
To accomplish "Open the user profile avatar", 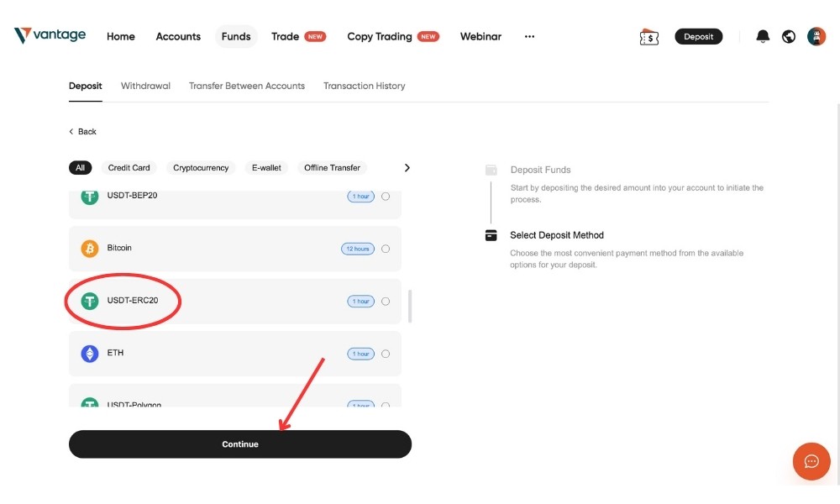I will tap(816, 36).
